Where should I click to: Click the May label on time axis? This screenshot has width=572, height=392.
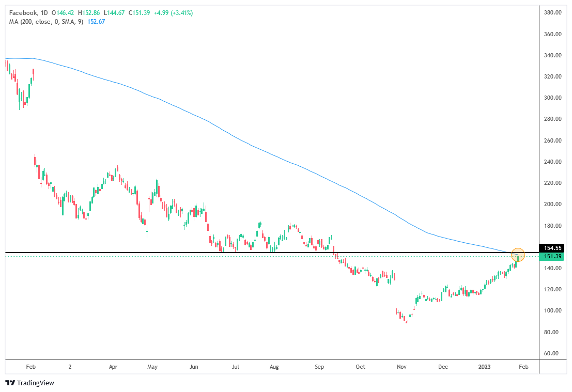152,367
